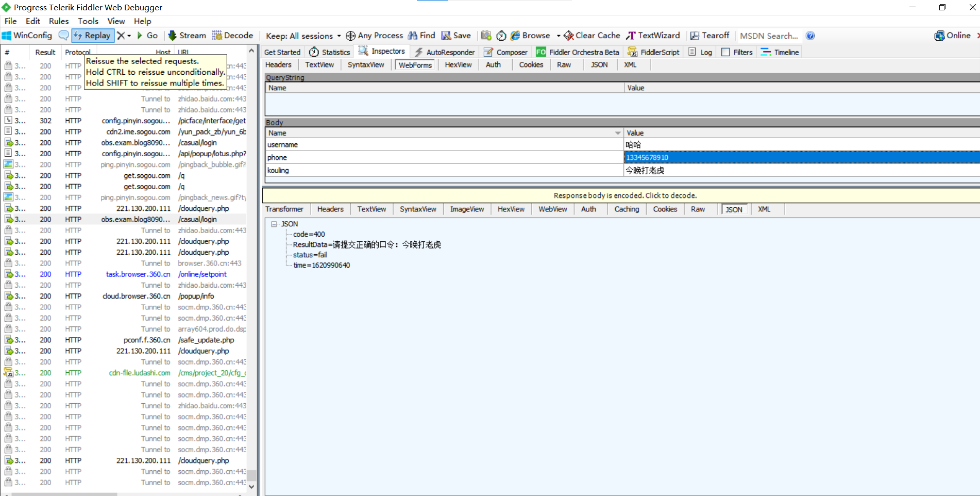Collapse the JSON root tree node
Viewport: 980px width, 496px height.
coord(274,224)
